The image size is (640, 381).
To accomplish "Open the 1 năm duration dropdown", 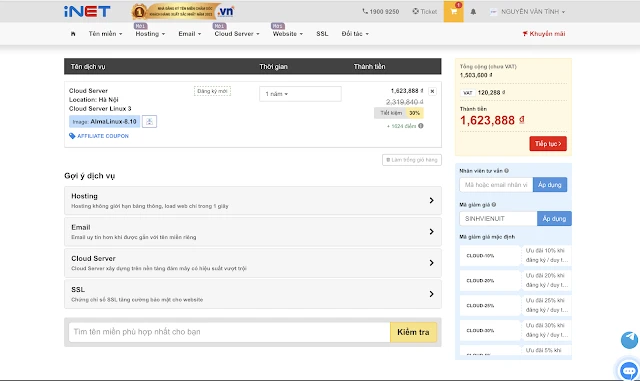I will [x=300, y=94].
